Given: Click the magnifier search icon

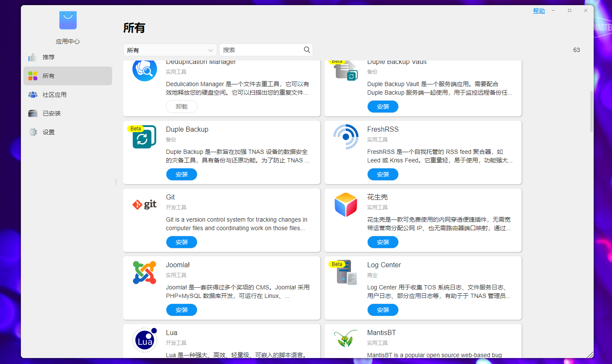Looking at the screenshot, I should tap(307, 50).
